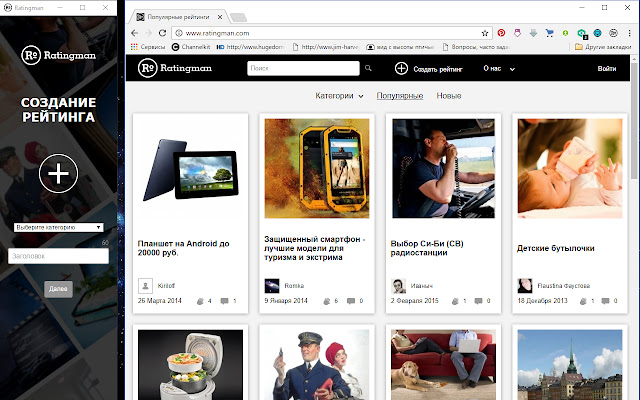Screen dimensions: 640x400
Task: Click the Romka author avatar
Action: pos(272,286)
